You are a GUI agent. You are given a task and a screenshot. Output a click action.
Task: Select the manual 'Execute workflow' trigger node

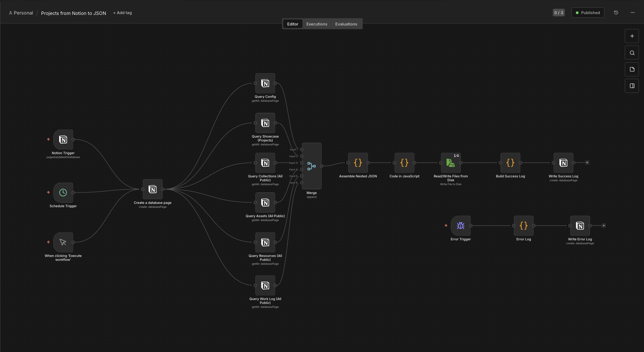(x=63, y=242)
